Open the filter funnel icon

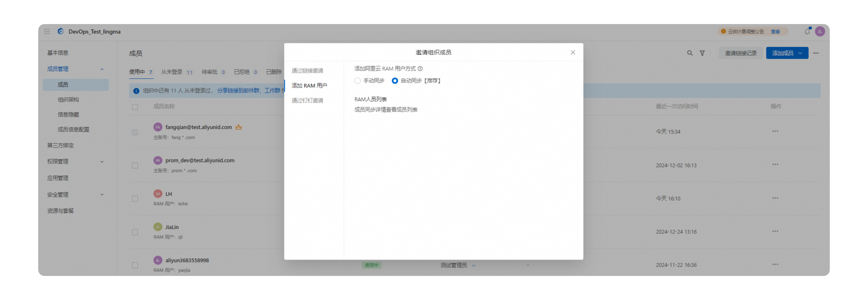tap(702, 53)
